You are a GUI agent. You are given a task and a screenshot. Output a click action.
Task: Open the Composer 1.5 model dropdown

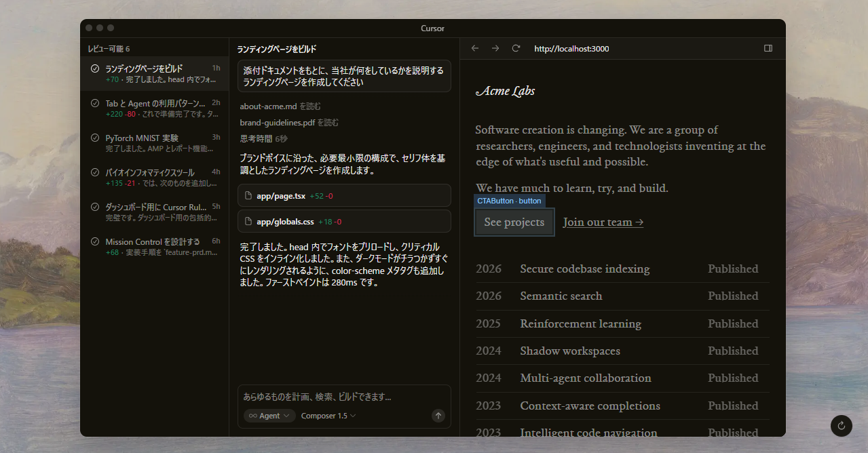pyautogui.click(x=328, y=416)
